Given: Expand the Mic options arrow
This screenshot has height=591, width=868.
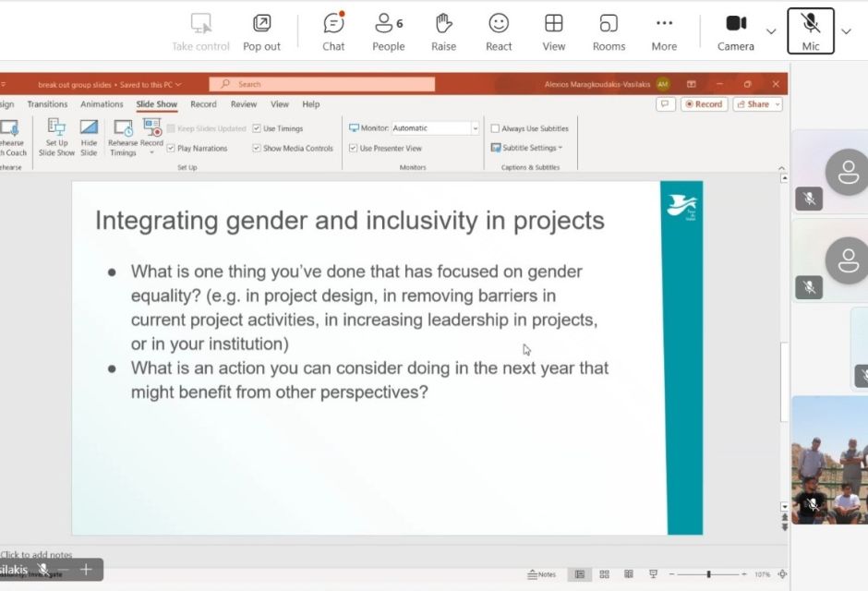Looking at the screenshot, I should click(846, 31).
